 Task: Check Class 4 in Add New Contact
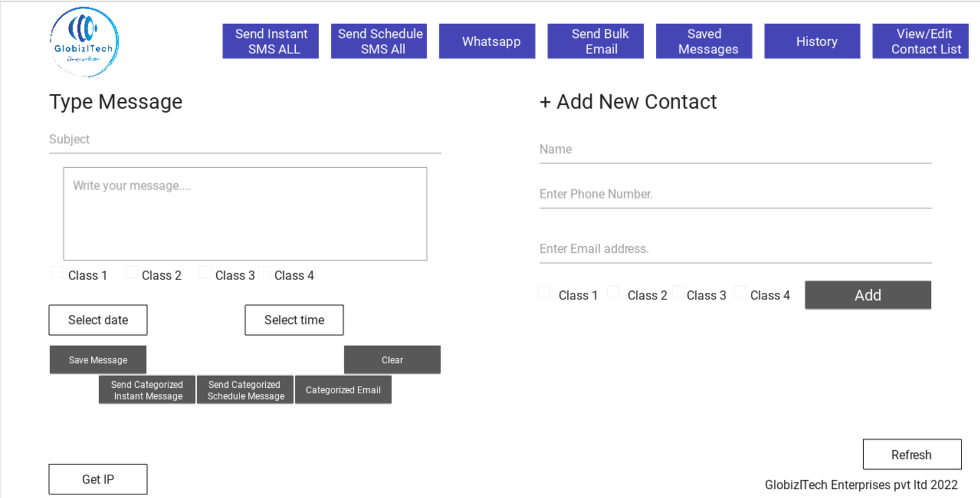click(740, 292)
